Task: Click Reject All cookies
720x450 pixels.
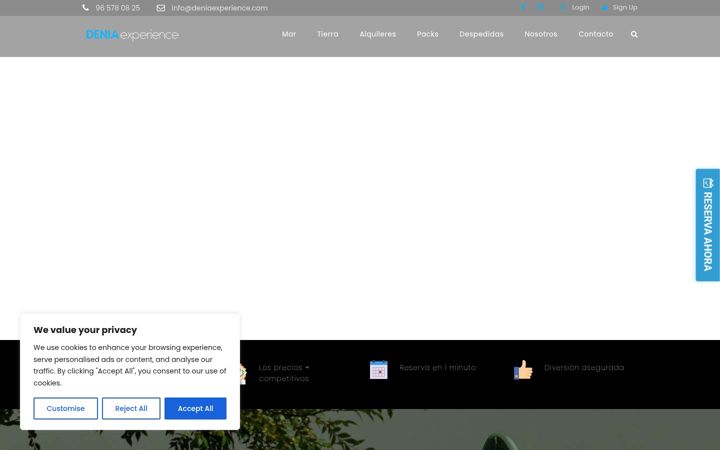Action: pos(131,408)
